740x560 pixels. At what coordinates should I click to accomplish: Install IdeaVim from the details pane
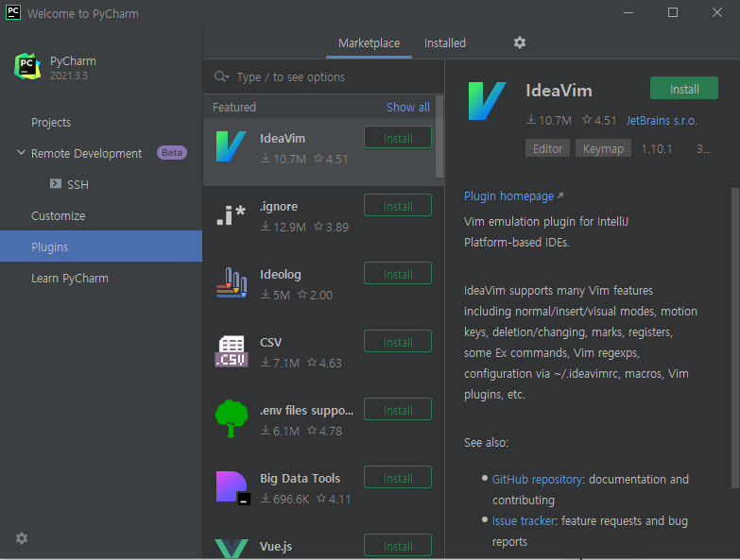tap(684, 88)
